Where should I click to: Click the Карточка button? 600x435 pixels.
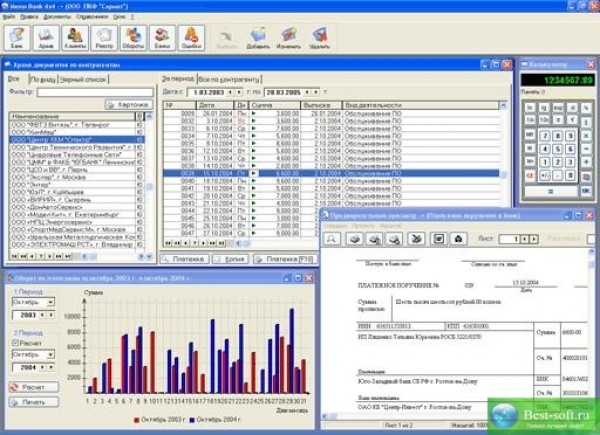point(129,104)
